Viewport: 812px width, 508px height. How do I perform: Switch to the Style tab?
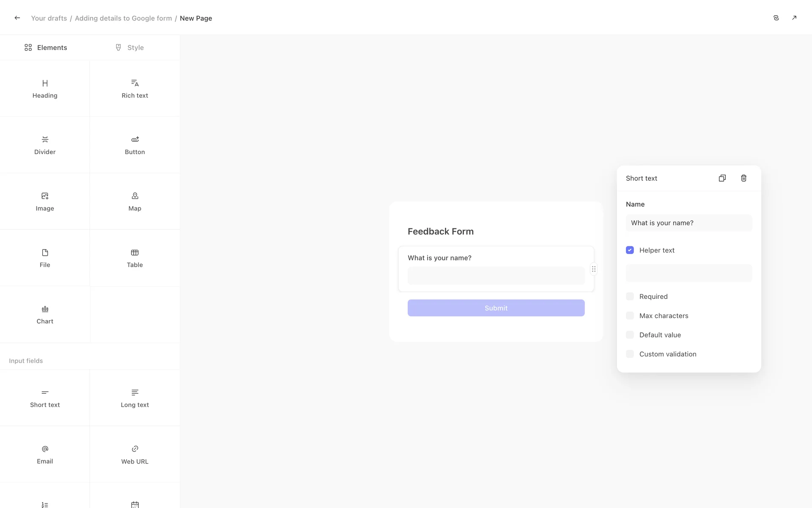[129, 47]
